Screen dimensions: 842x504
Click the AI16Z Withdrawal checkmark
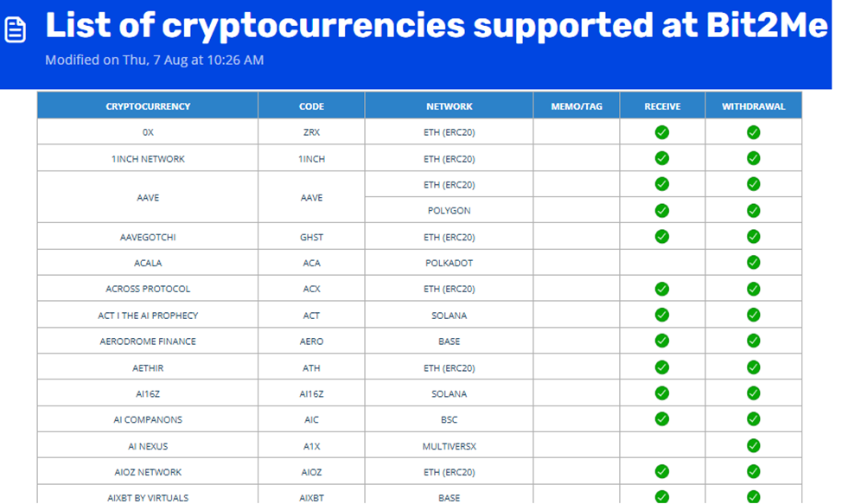pos(753,393)
